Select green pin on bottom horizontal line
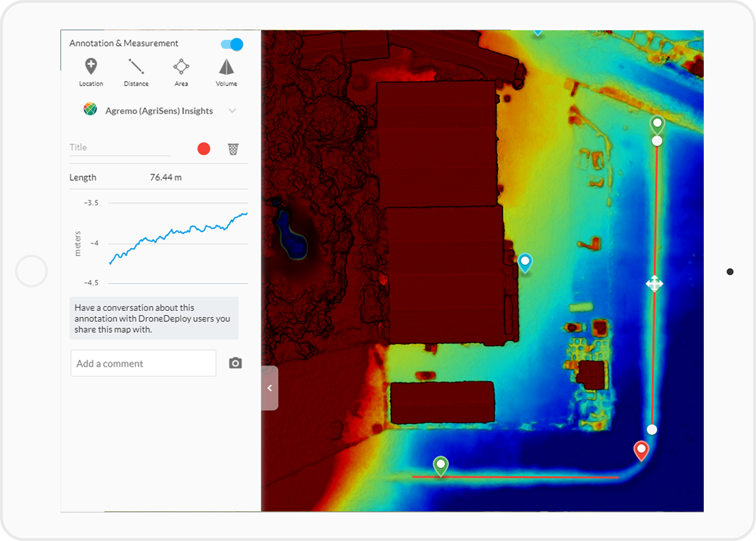Image resolution: width=756 pixels, height=541 pixels. click(441, 466)
